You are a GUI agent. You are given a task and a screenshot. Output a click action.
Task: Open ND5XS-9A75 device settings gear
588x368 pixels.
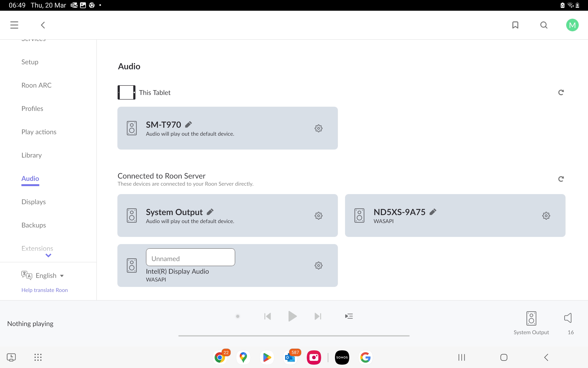point(546,216)
